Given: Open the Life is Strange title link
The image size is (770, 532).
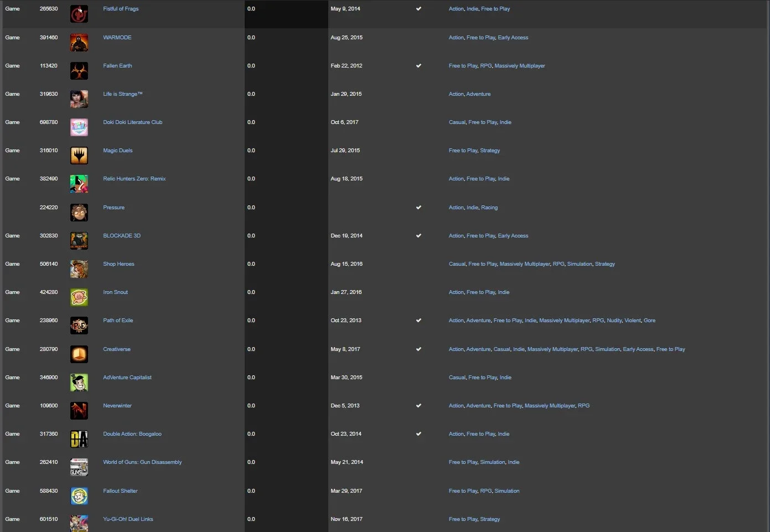Looking at the screenshot, I should tap(123, 94).
